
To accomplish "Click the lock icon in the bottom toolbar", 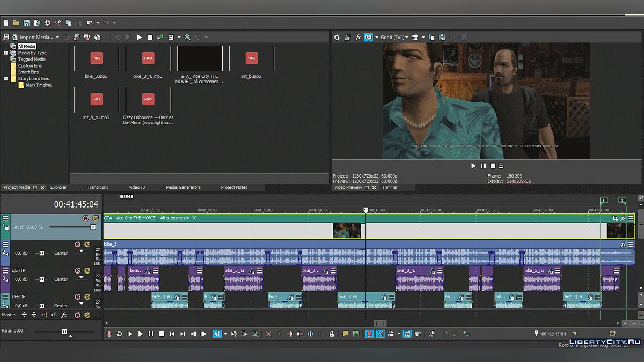I will (332, 334).
